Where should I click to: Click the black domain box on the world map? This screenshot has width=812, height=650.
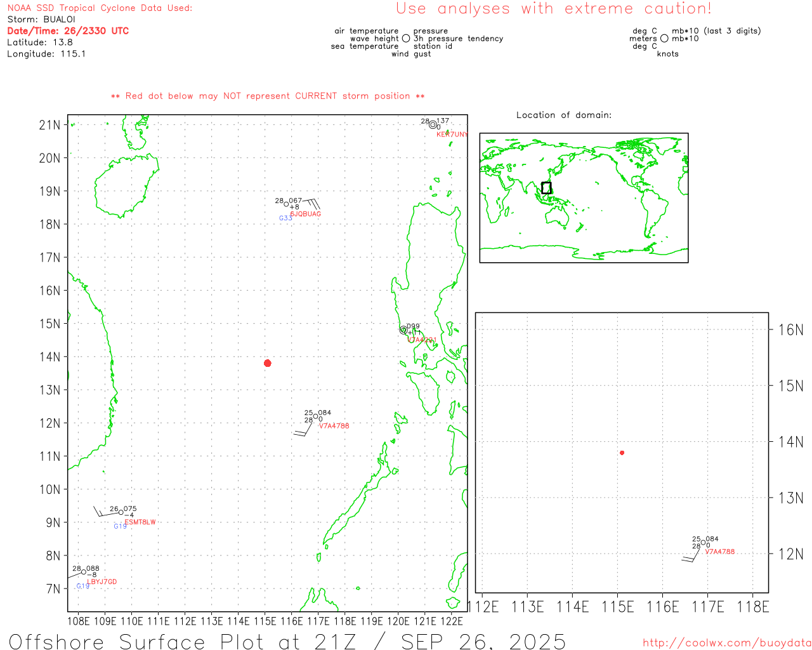click(546, 188)
